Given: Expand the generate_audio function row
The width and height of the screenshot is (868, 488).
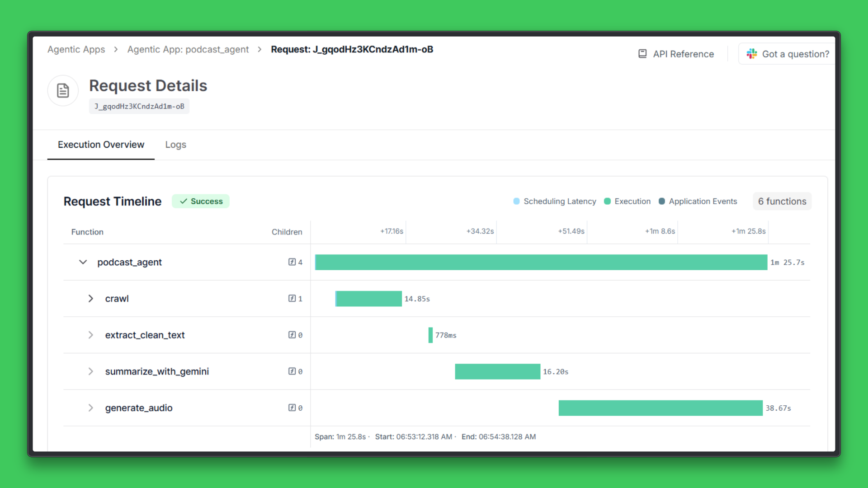Looking at the screenshot, I should point(90,408).
